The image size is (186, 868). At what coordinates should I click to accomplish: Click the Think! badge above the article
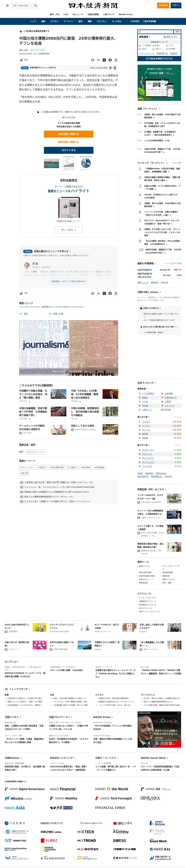tap(25, 68)
